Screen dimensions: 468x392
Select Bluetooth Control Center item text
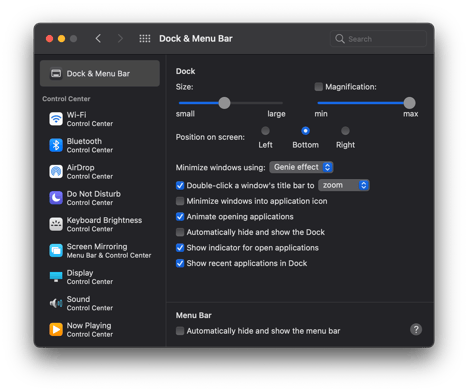coord(90,145)
